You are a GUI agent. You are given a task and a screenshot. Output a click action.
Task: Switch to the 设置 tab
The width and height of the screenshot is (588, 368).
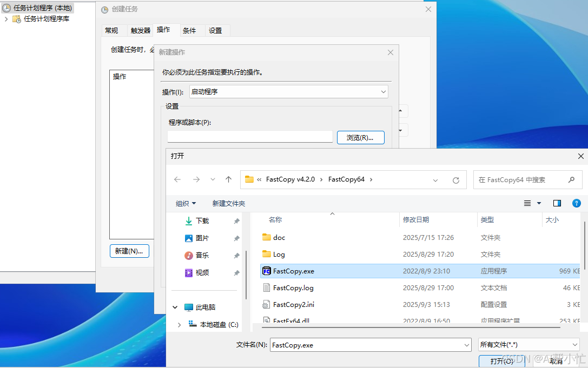click(x=216, y=30)
